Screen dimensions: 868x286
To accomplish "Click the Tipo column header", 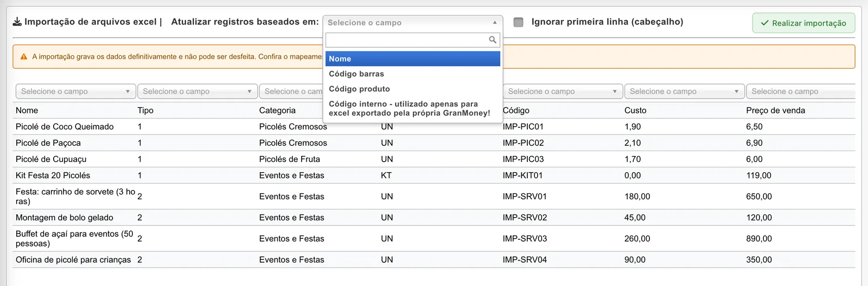I will [x=145, y=110].
